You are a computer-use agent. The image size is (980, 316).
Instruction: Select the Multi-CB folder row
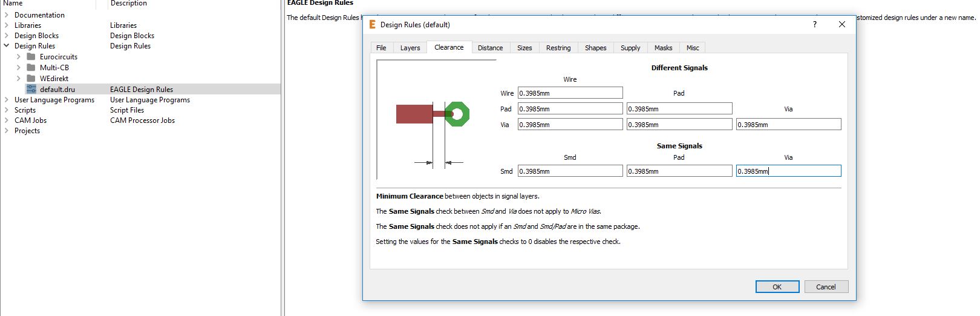54,67
